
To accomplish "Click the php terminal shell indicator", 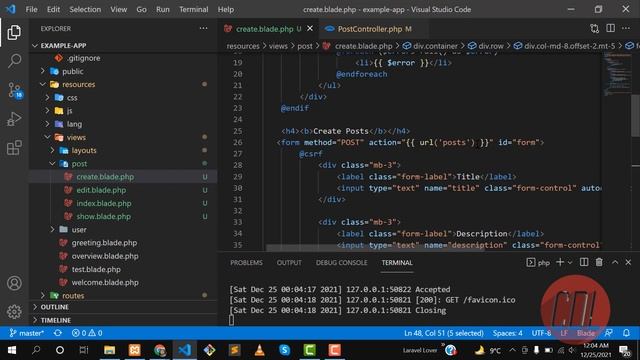I will coord(538,262).
